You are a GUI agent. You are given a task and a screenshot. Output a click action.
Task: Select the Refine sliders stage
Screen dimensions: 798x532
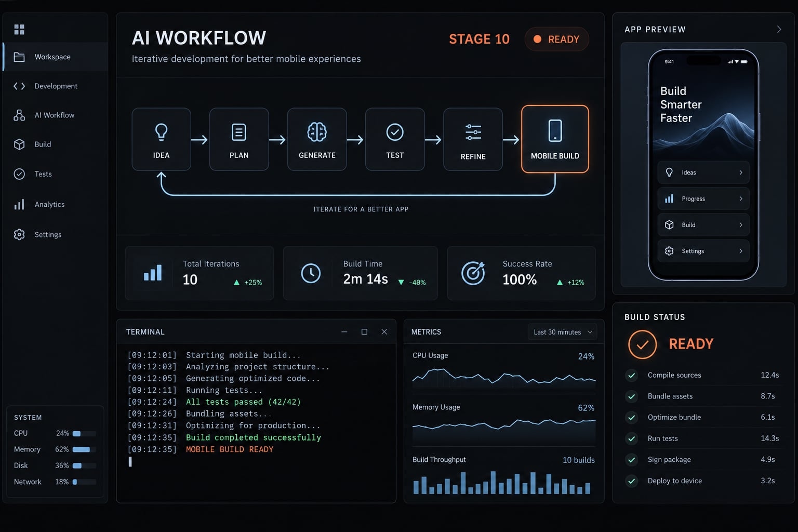pos(473,139)
